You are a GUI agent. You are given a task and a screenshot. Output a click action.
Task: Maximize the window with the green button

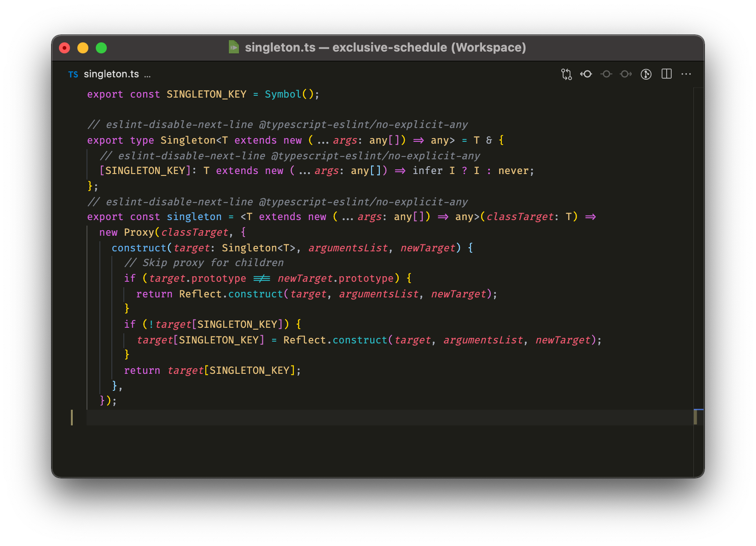(101, 48)
